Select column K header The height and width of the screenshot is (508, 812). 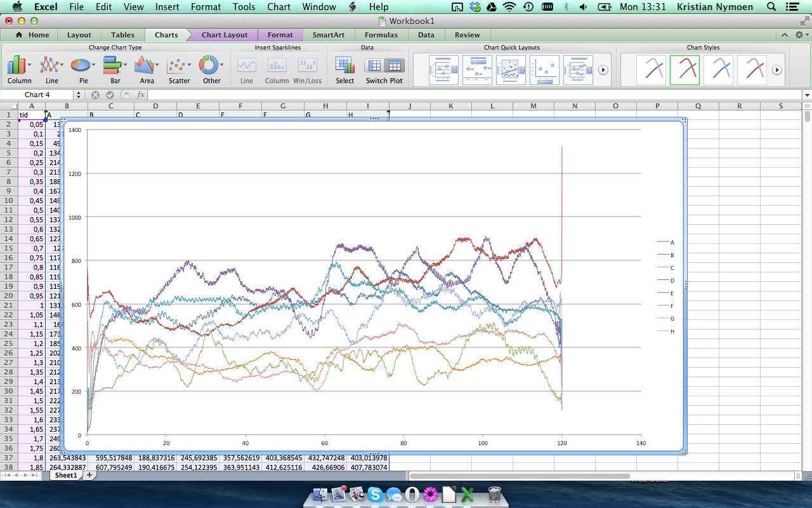pos(451,106)
